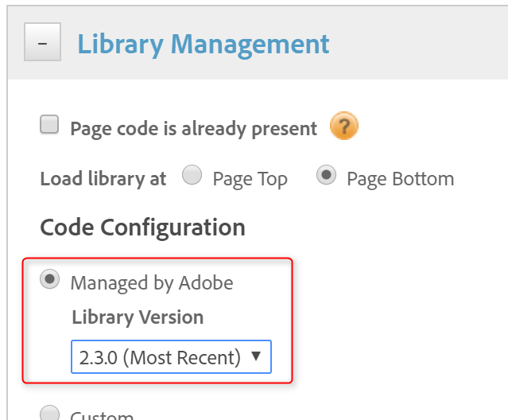Click the 'Code Configuration' heading
The height and width of the screenshot is (420, 508).
(x=142, y=227)
